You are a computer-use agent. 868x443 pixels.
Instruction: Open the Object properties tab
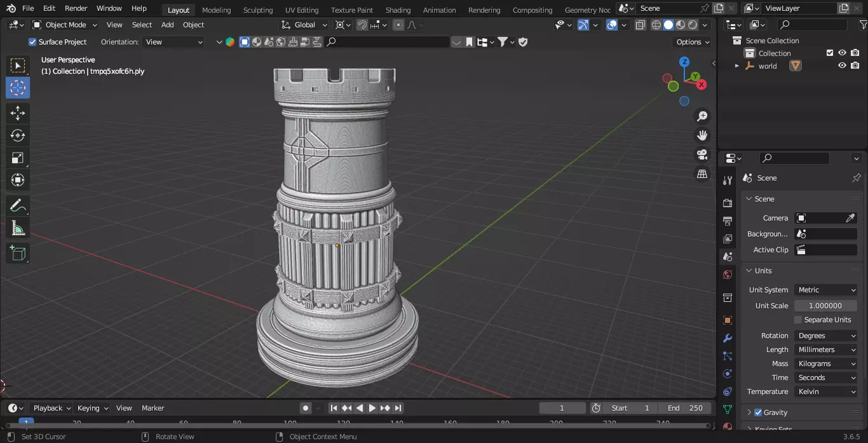(728, 320)
